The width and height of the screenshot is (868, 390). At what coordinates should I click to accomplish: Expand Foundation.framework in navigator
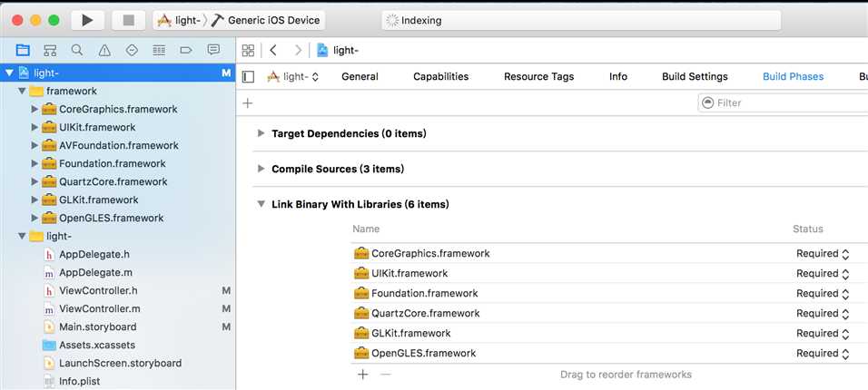(x=35, y=164)
